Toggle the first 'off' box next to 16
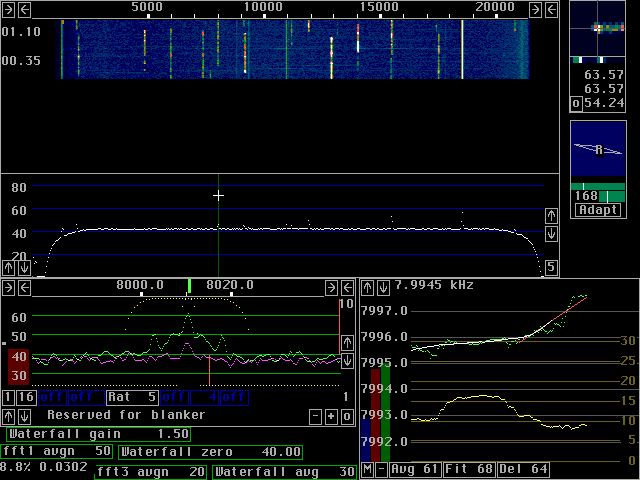This screenshot has width=640, height=480. [53, 397]
